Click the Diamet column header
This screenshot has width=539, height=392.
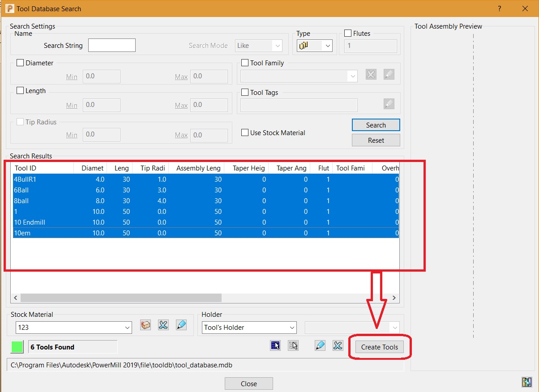[90, 168]
